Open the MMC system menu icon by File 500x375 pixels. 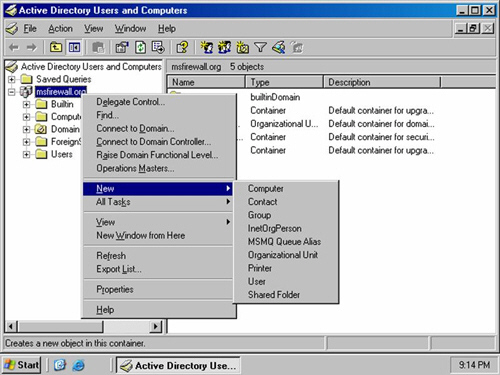click(x=12, y=29)
